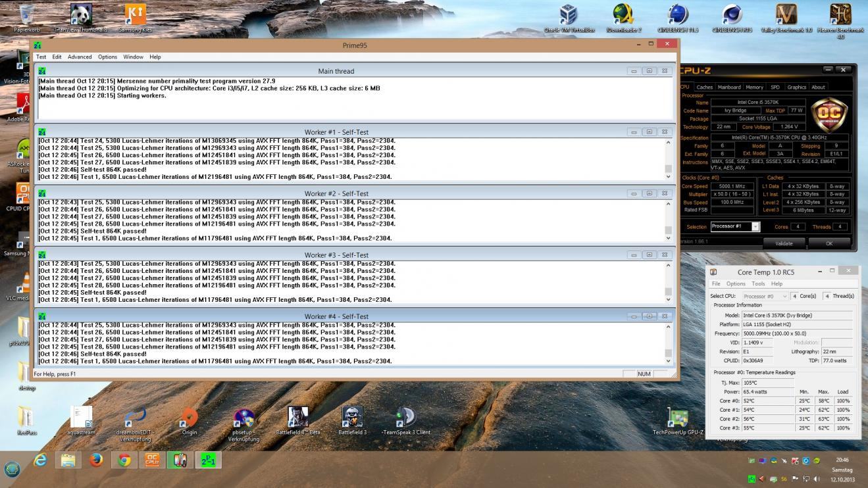Switch to Prime95 taskbar button
868x488 pixels.
(209, 460)
